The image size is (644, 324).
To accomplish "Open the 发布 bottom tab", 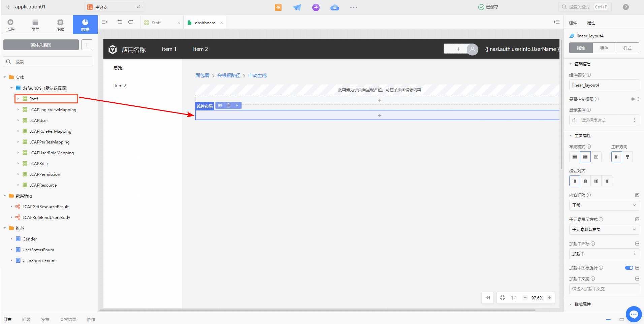I will coord(45,319).
